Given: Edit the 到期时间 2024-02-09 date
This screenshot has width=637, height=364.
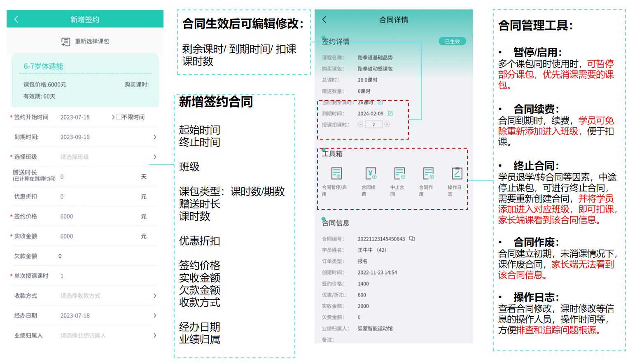Looking at the screenshot, I should (390, 113).
